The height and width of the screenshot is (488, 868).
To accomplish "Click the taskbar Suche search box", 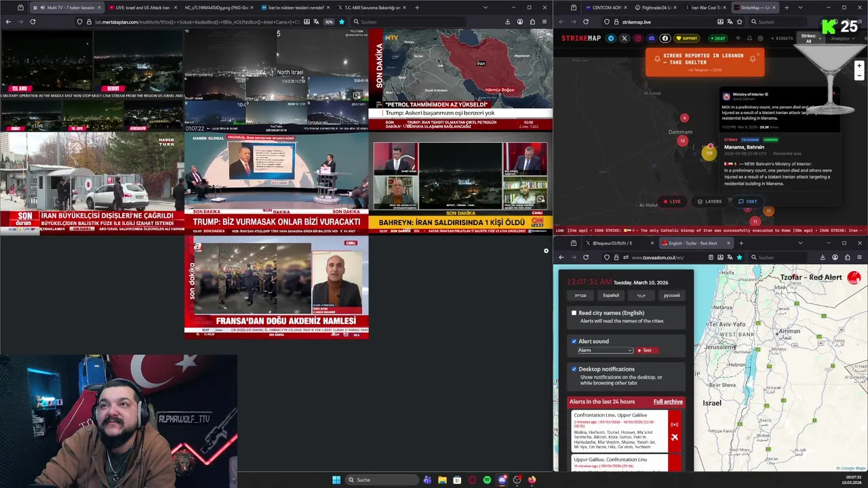I will click(x=382, y=480).
